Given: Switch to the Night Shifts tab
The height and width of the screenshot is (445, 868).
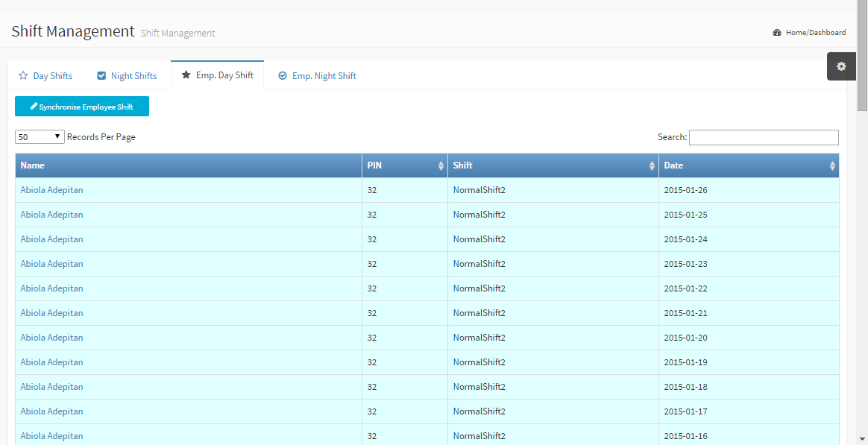Looking at the screenshot, I should 133,76.
